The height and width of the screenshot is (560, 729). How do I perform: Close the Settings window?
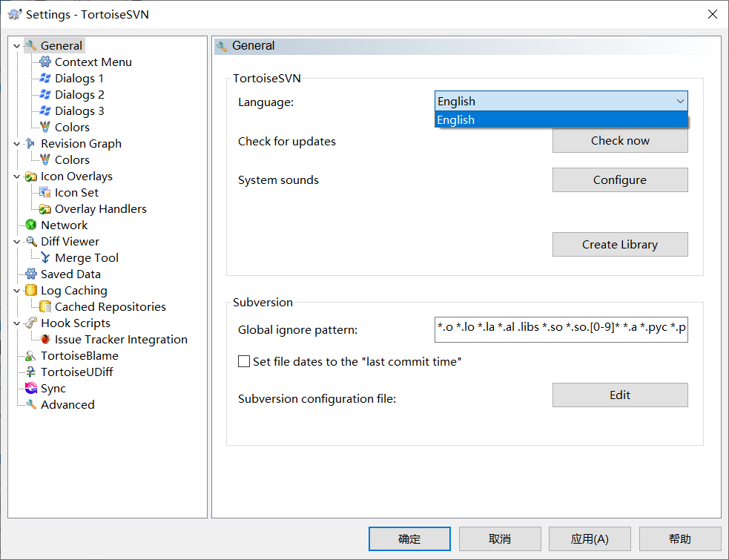pyautogui.click(x=712, y=14)
